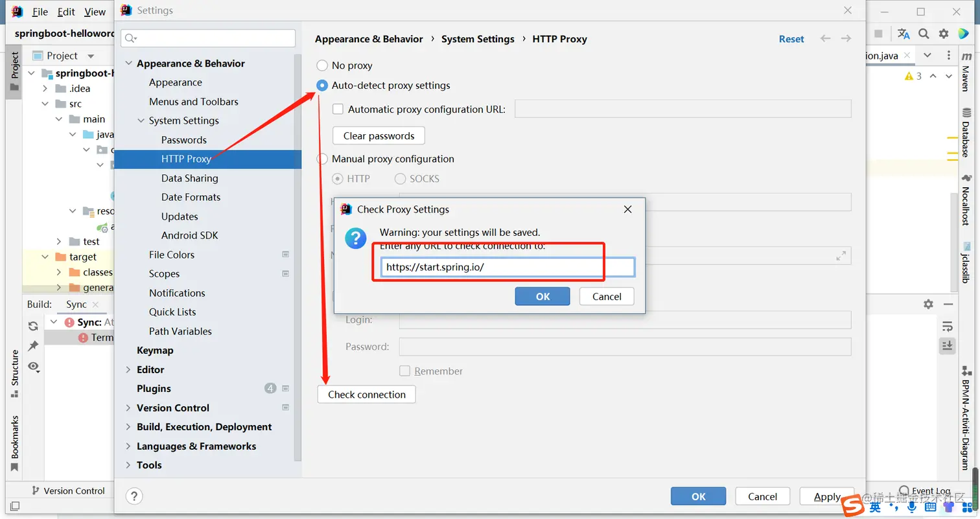
Task: Expand Build, Execution, Deployment settings
Action: click(128, 427)
